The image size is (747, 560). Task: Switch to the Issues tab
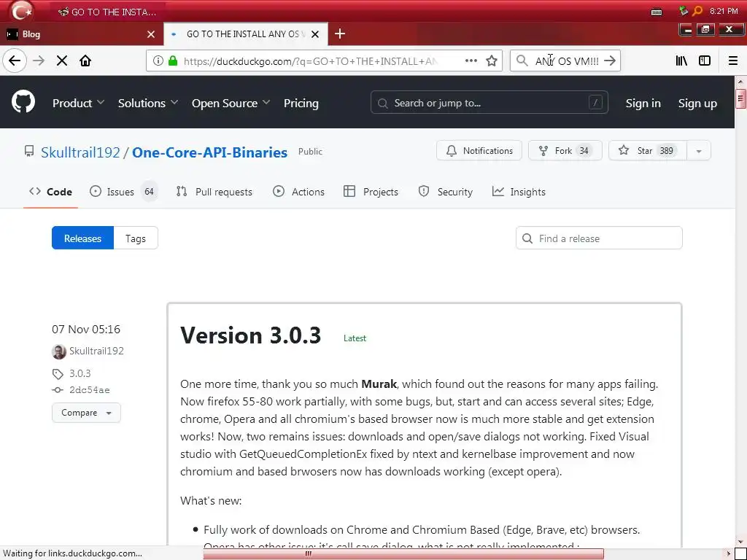123,192
